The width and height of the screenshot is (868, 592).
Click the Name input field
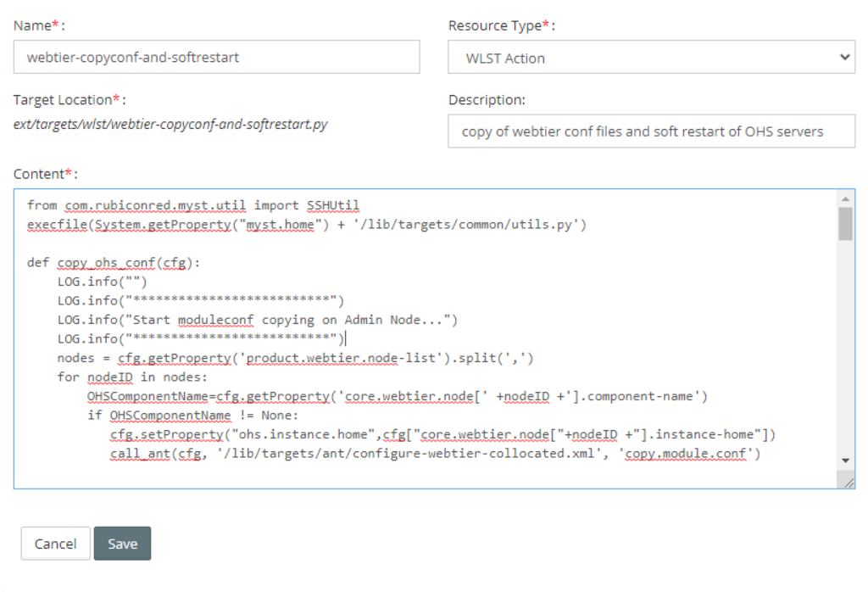coord(216,57)
